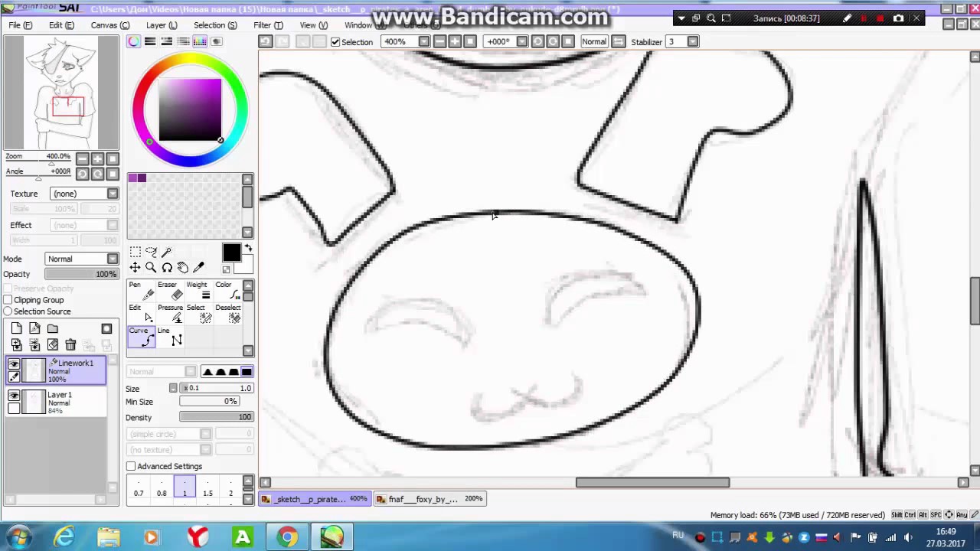Uncheck the Selection checkbox in toolbar

[x=335, y=42]
